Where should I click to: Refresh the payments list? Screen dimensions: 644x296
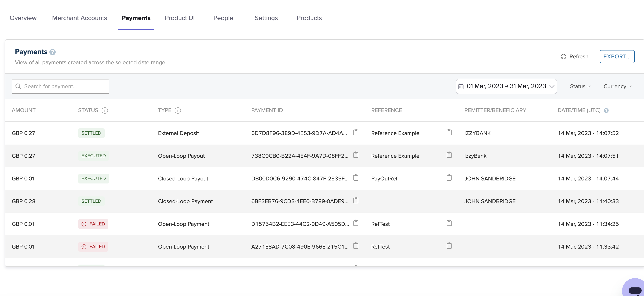(x=574, y=57)
